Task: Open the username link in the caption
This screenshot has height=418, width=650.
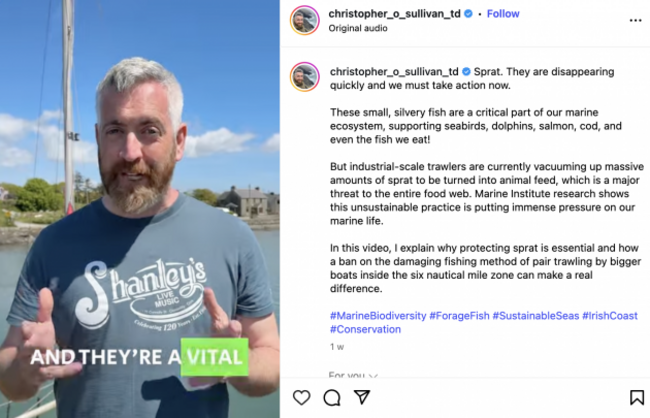Action: coord(394,72)
